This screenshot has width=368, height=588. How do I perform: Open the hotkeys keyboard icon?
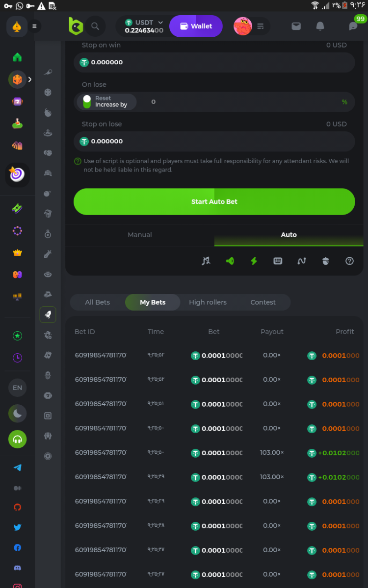point(278,261)
